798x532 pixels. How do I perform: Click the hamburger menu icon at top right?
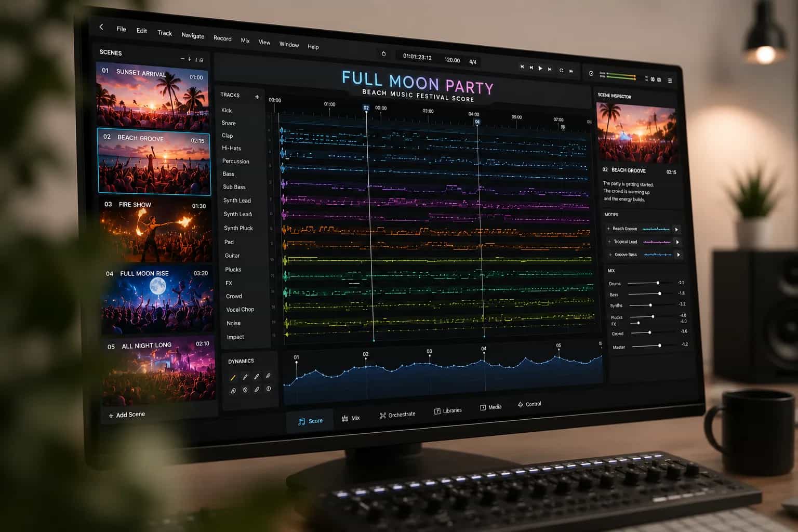click(670, 81)
